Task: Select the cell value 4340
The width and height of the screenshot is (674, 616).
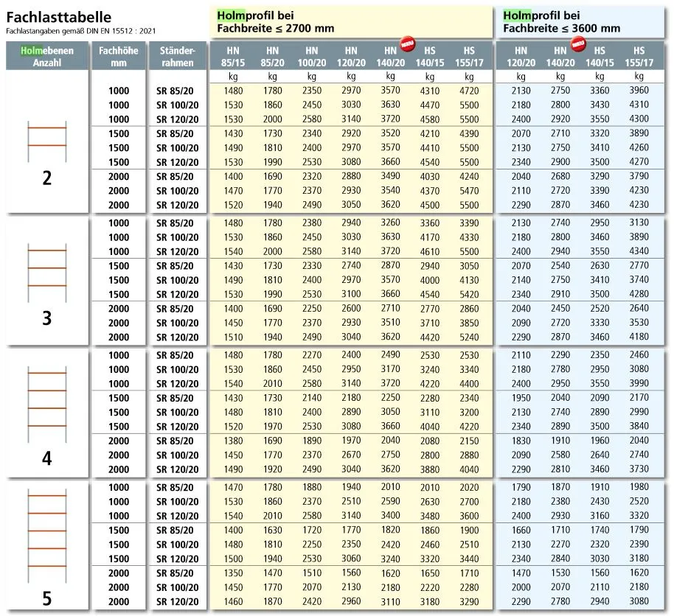Action: pos(639,251)
